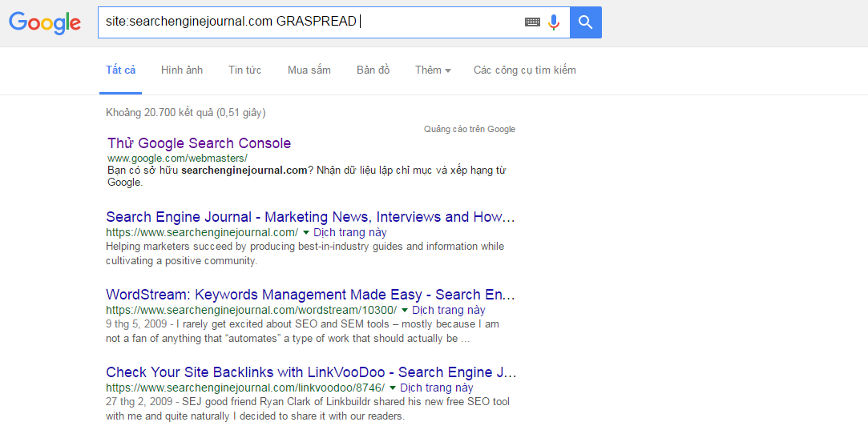868x438 pixels.
Task: Open Quảng cáo trên Google label
Action: [470, 129]
